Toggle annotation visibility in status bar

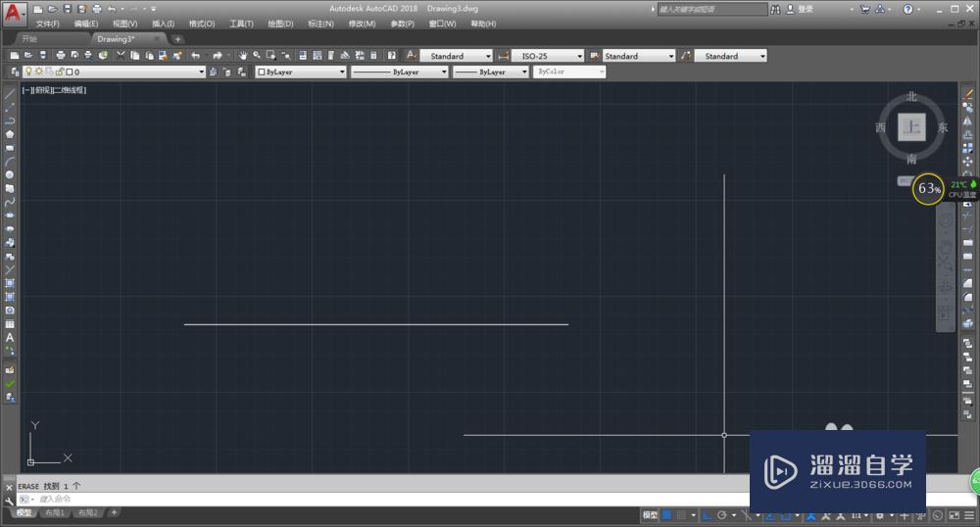(x=811, y=515)
